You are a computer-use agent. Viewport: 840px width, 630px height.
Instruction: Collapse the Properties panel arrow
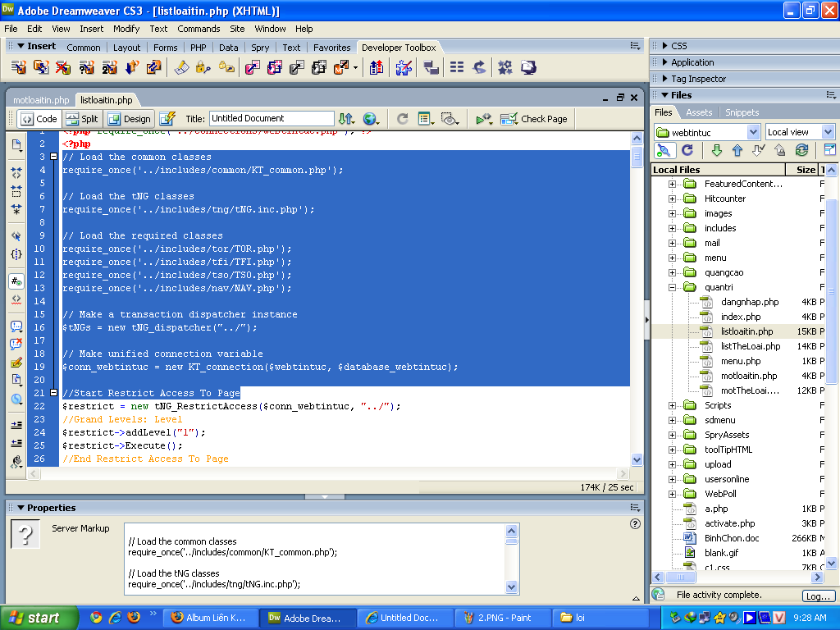pos(21,508)
